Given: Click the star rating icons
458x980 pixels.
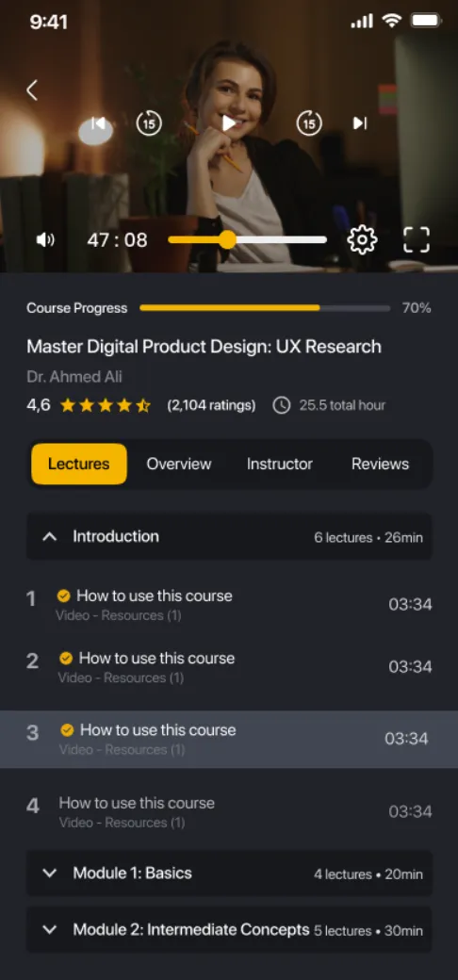Looking at the screenshot, I should coord(105,405).
